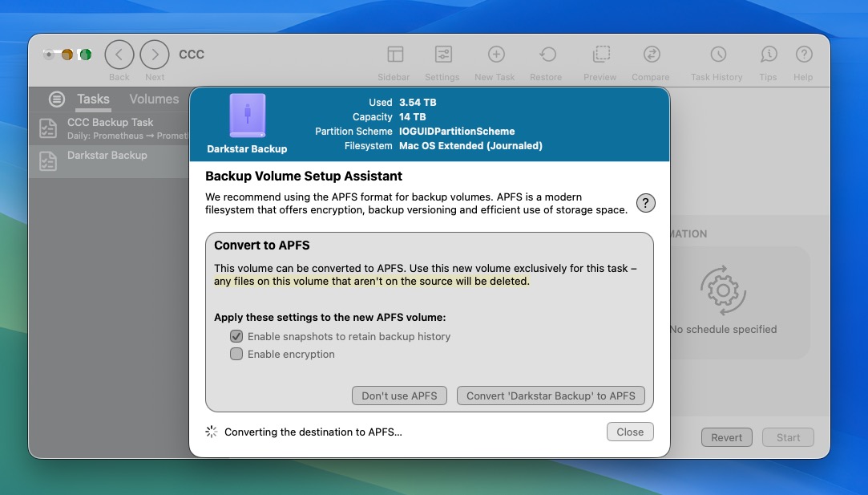Click the schedule gear icon
868x495 pixels.
723,290
